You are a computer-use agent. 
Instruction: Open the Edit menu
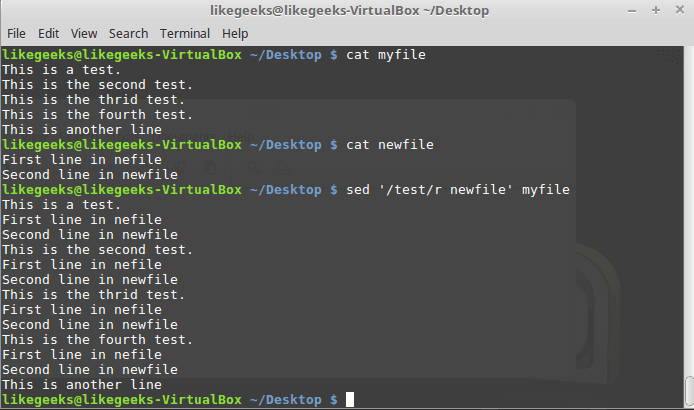(48, 34)
